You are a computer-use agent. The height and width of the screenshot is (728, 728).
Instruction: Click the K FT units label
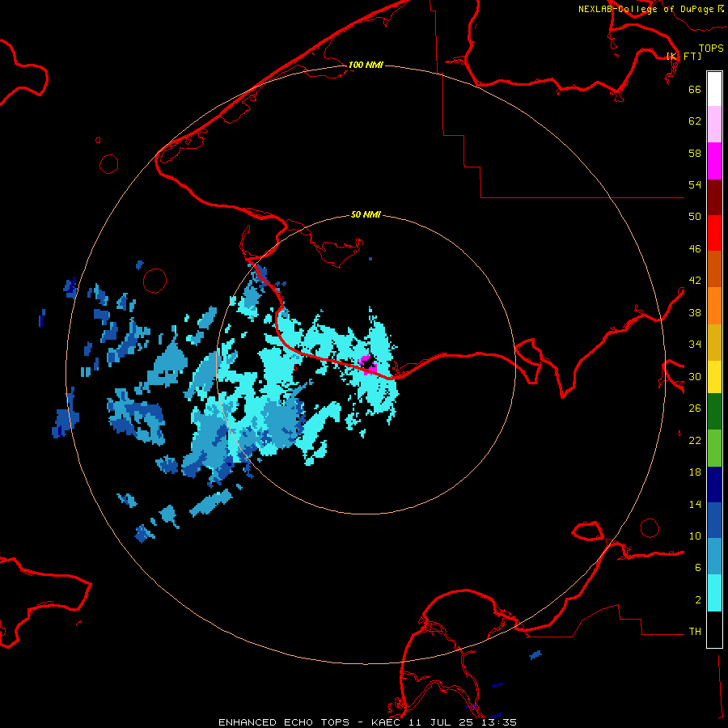click(x=684, y=56)
